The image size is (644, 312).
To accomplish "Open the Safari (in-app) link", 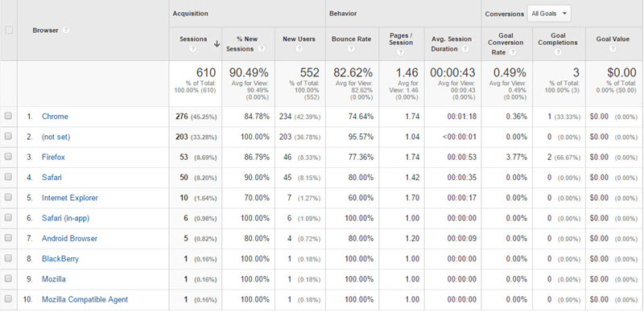I will click(x=66, y=219).
